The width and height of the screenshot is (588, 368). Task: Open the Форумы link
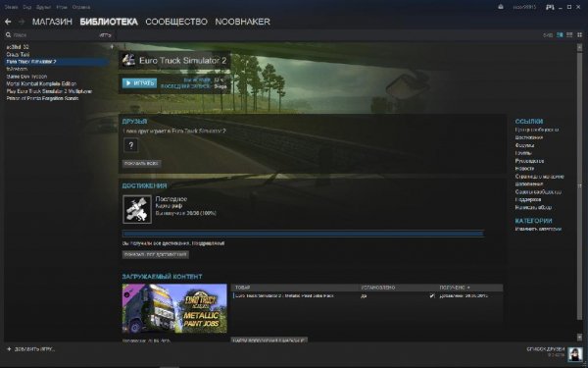pyautogui.click(x=524, y=145)
